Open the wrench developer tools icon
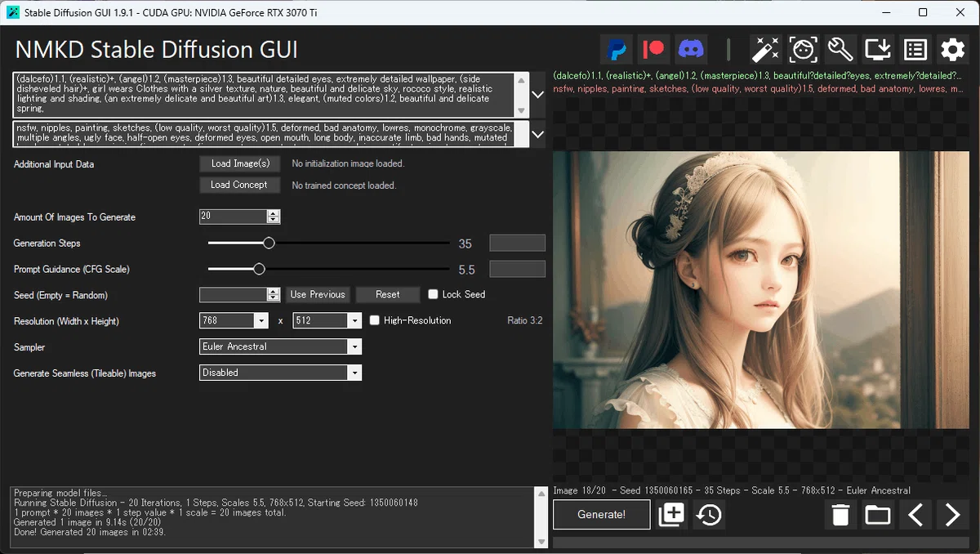 840,50
